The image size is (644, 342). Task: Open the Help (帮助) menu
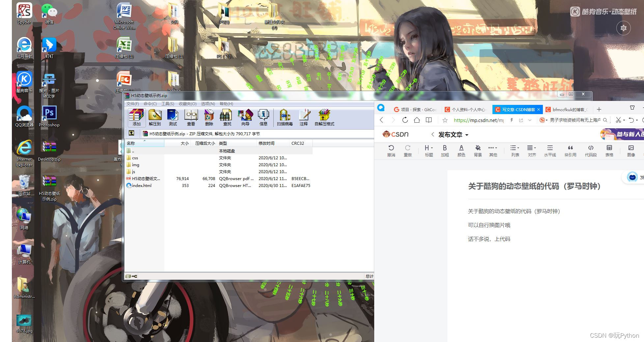[x=226, y=104]
